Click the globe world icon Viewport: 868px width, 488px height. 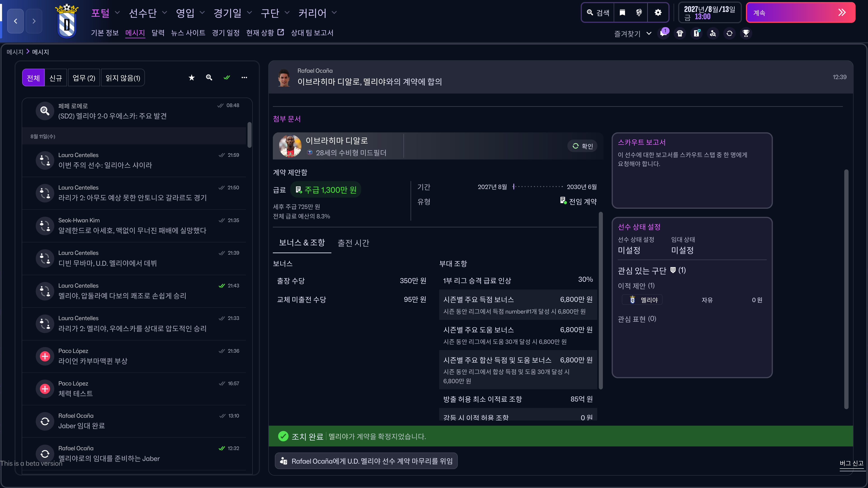(639, 12)
